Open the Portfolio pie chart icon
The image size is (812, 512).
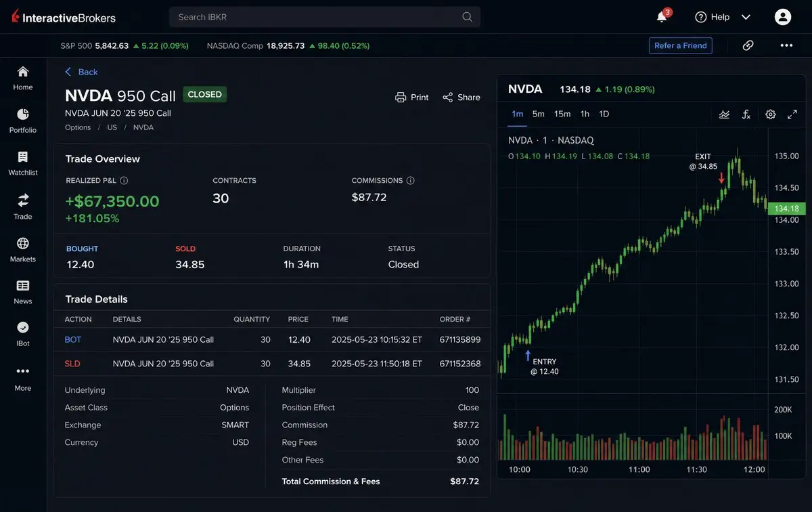point(23,114)
